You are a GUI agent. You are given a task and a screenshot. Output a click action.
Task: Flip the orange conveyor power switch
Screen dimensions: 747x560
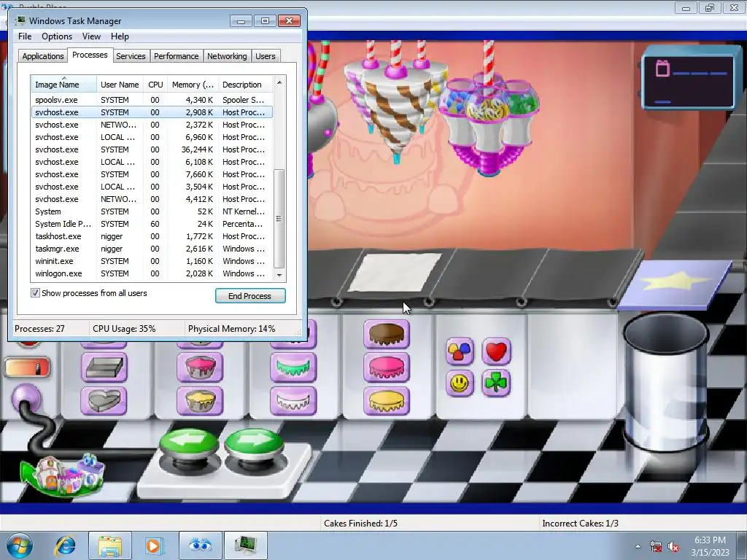(x=27, y=367)
